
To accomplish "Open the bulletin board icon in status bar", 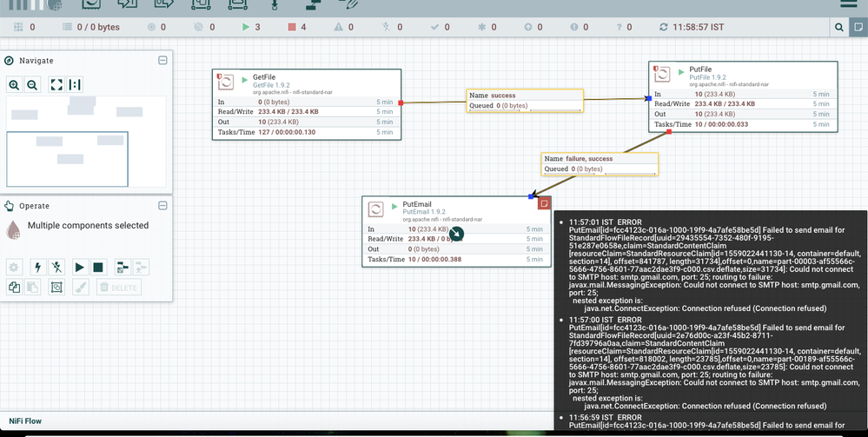I will [x=858, y=28].
